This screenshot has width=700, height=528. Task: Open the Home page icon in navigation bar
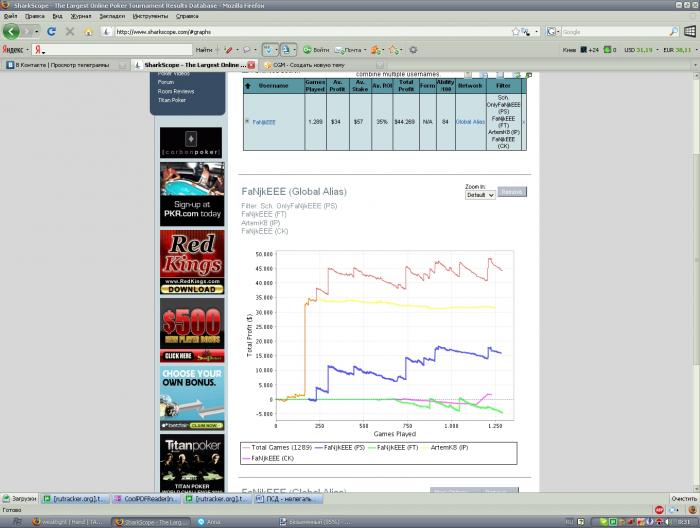(88, 32)
